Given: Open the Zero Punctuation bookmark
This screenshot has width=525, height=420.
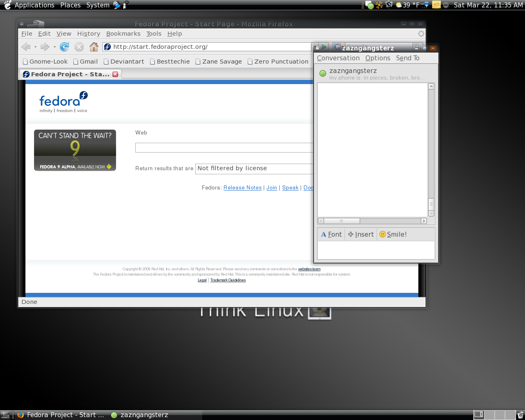Looking at the screenshot, I should coord(278,62).
